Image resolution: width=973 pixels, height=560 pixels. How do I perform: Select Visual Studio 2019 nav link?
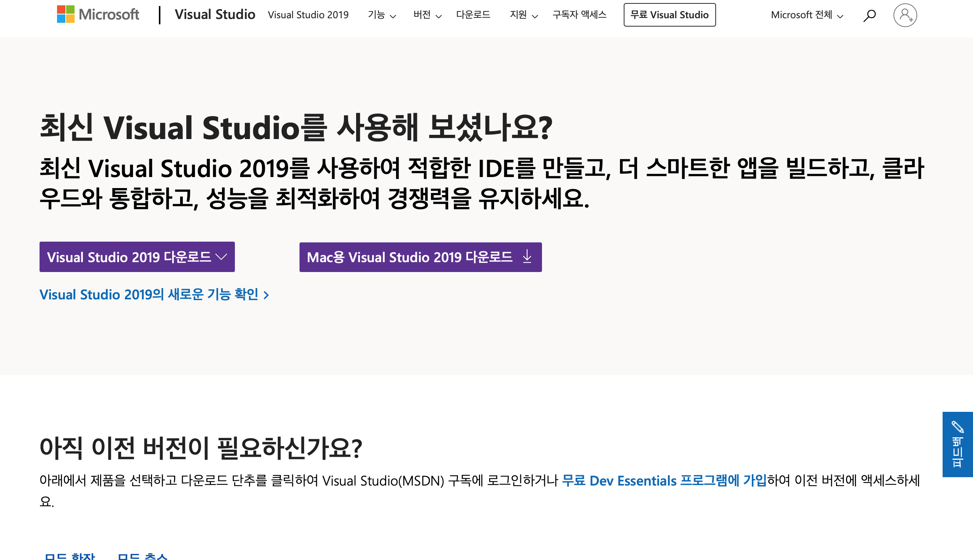308,15
